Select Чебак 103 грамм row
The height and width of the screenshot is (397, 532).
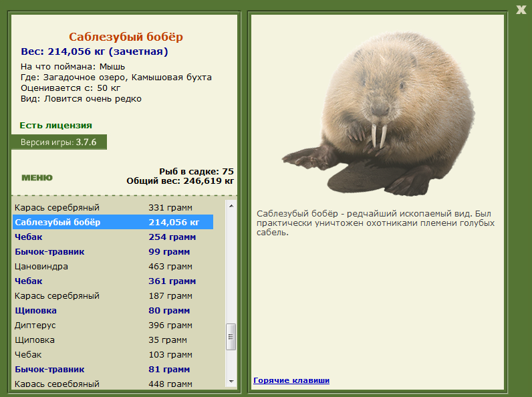coord(113,355)
